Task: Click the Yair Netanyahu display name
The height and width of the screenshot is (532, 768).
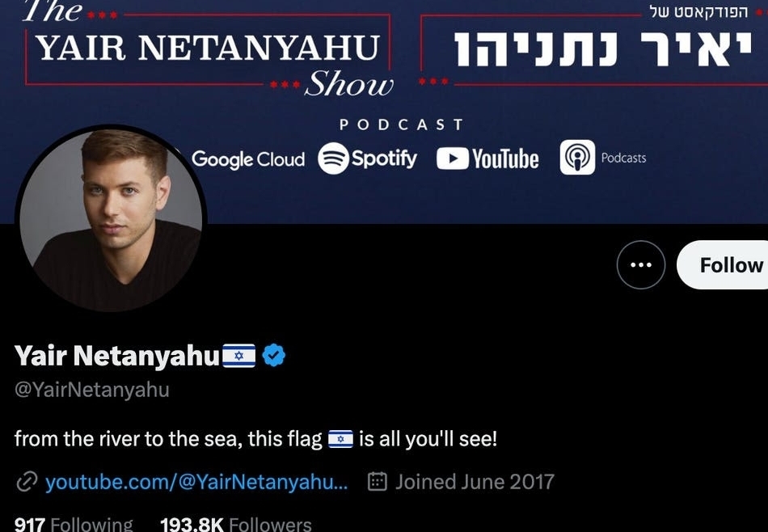Action: coord(117,356)
